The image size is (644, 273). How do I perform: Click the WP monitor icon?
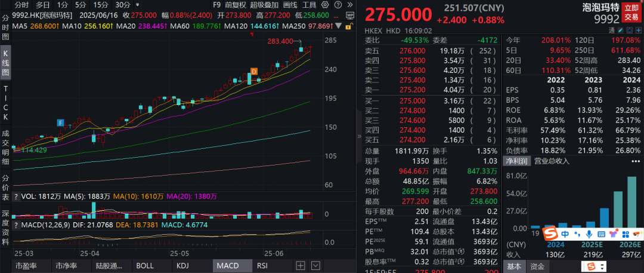[350, 16]
